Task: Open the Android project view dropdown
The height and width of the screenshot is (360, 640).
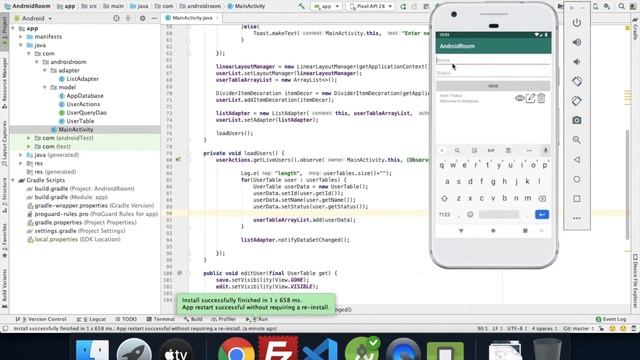Action: point(33,18)
